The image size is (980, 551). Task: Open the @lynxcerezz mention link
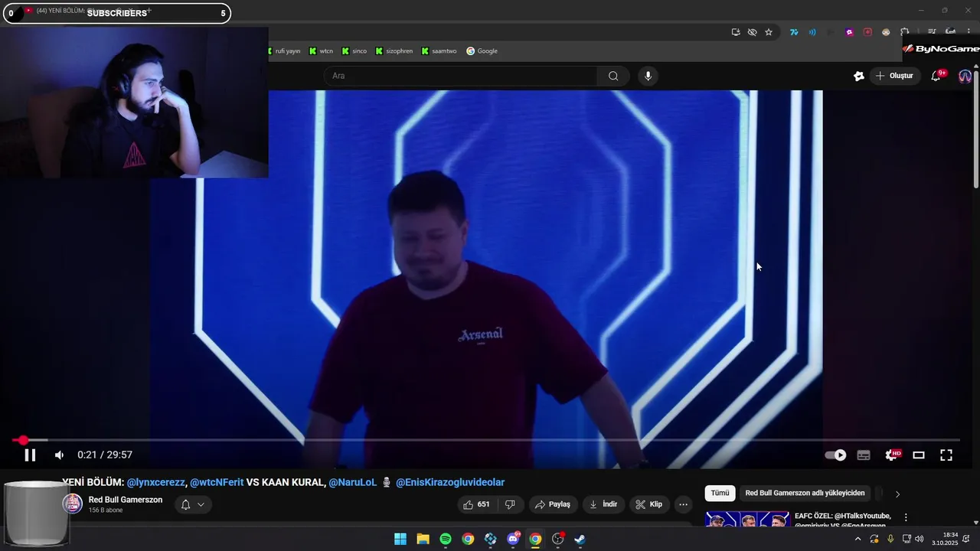click(x=156, y=482)
